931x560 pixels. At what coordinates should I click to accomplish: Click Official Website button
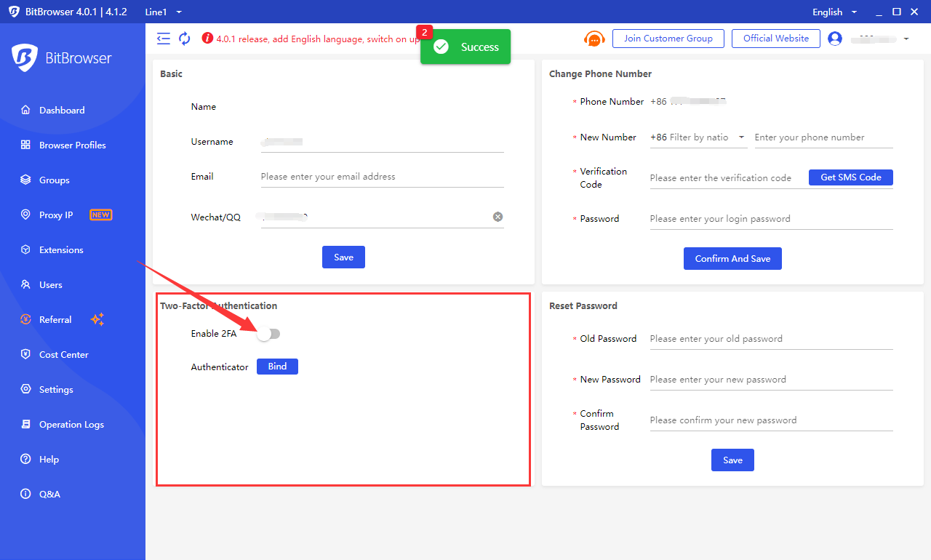pyautogui.click(x=776, y=39)
